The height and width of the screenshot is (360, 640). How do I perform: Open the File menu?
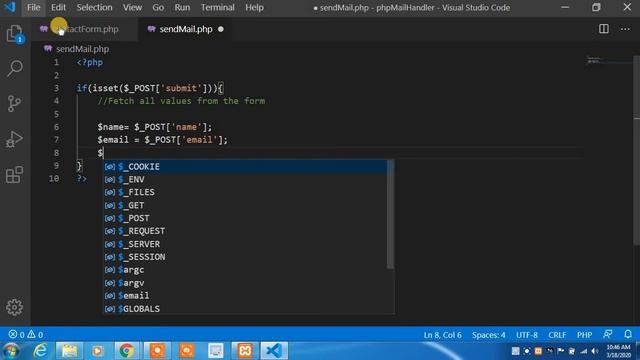(33, 7)
